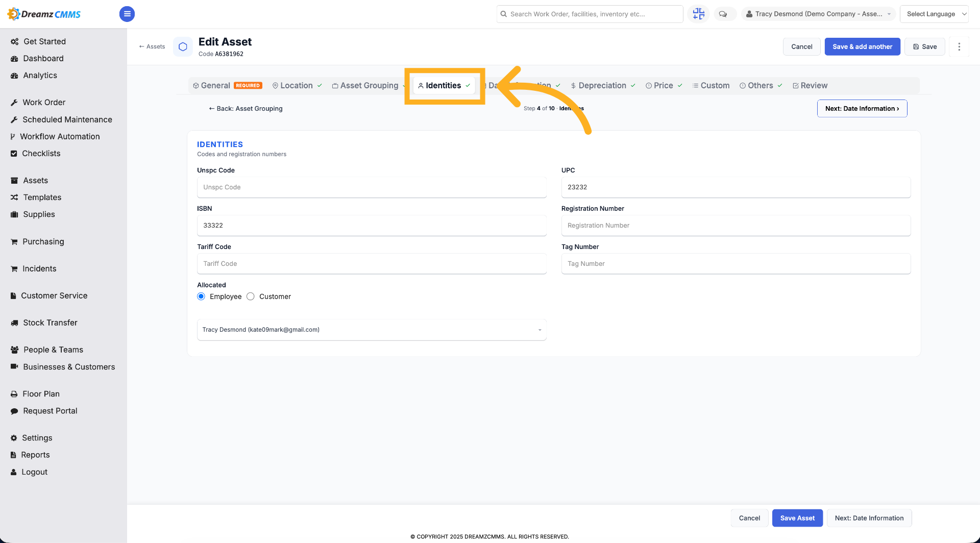
Task: Click the Settings gear icon
Action: [14, 438]
